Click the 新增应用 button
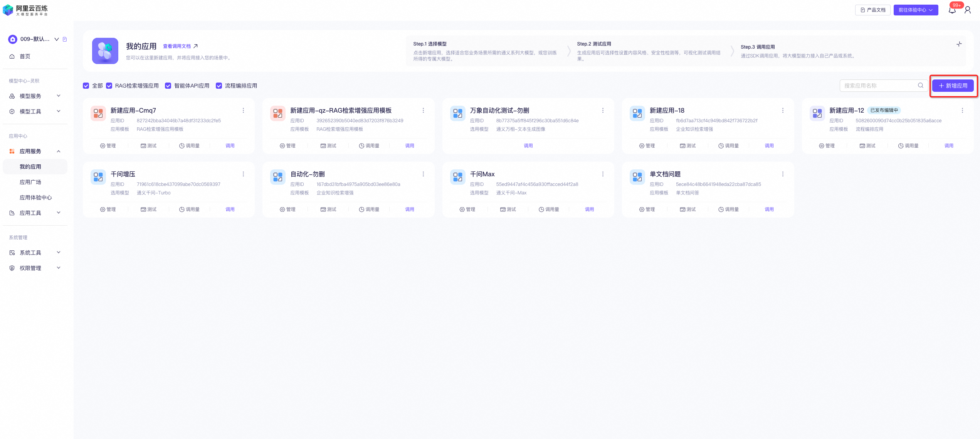Viewport: 980px width, 439px height. [953, 86]
